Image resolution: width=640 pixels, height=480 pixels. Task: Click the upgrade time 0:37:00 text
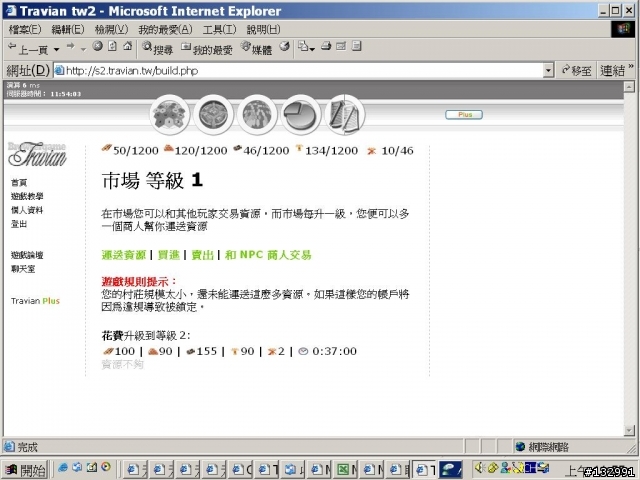point(334,351)
